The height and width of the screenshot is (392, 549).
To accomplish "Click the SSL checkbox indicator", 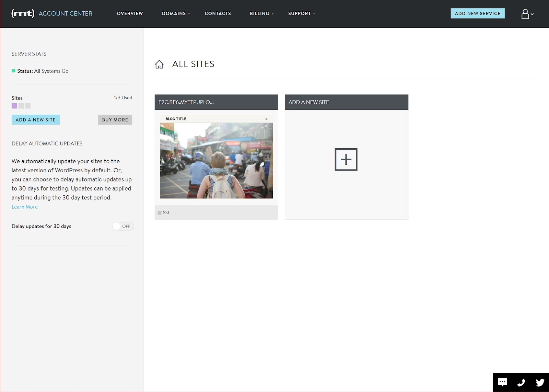I will [160, 213].
